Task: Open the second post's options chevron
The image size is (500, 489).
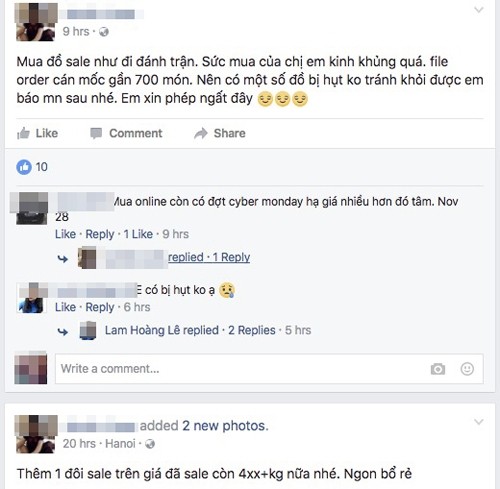Action: pos(479,422)
